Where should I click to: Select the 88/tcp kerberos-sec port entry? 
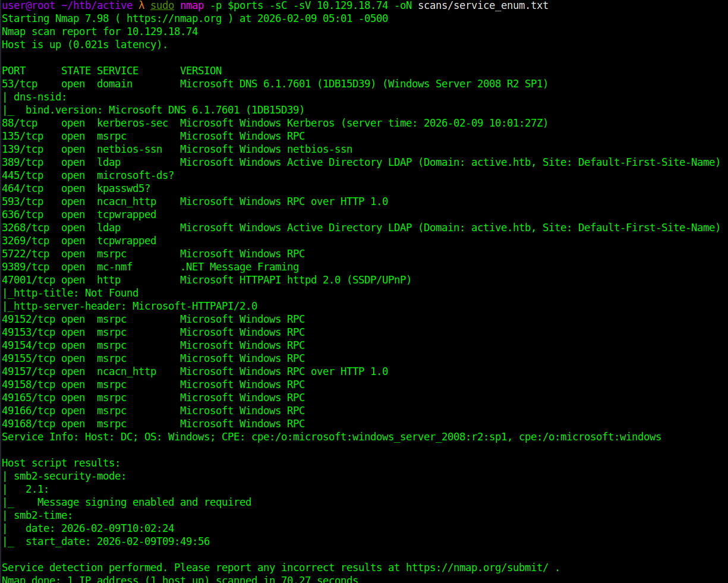coord(20,123)
